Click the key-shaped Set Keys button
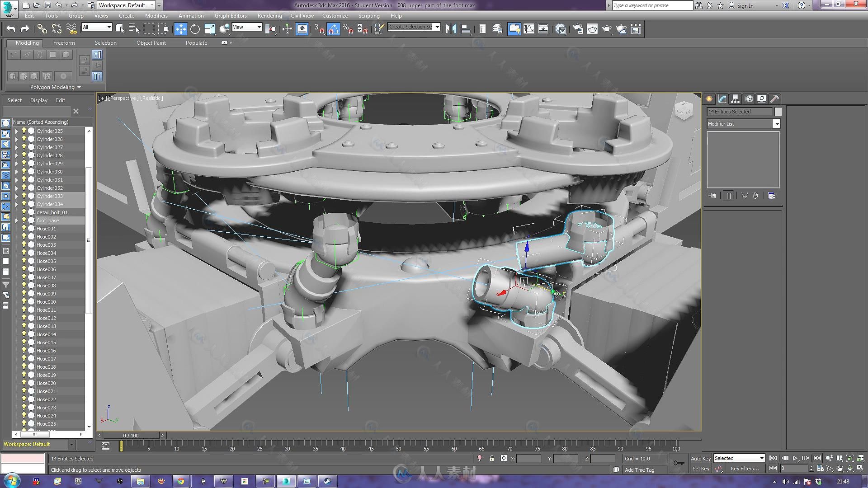Image resolution: width=868 pixels, height=488 pixels. point(679,463)
